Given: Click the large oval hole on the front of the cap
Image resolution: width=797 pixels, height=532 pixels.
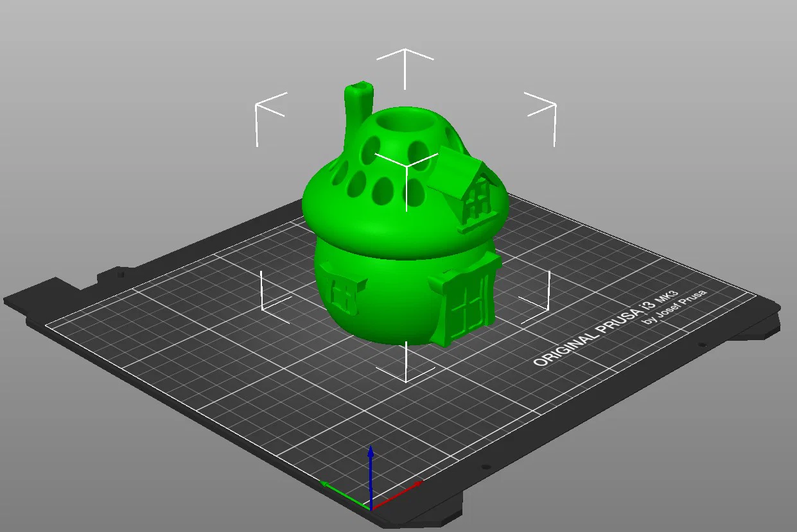Looking at the screenshot, I should (383, 190).
